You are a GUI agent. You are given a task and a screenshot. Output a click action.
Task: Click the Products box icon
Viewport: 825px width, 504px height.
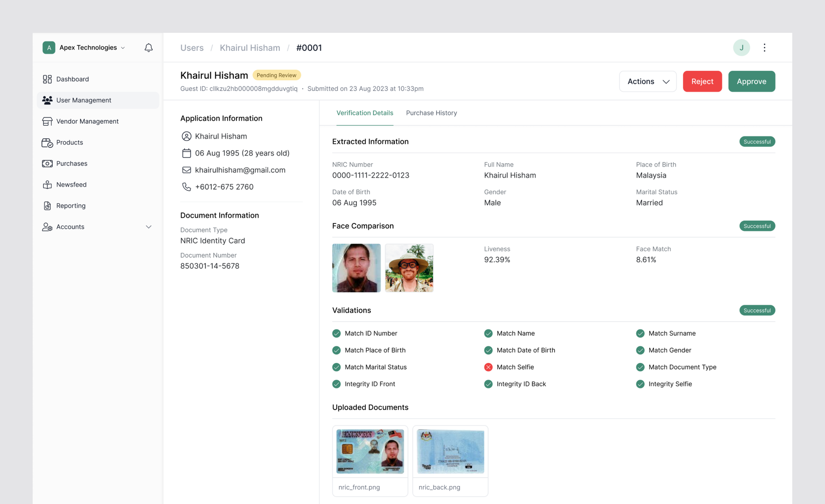coord(47,143)
